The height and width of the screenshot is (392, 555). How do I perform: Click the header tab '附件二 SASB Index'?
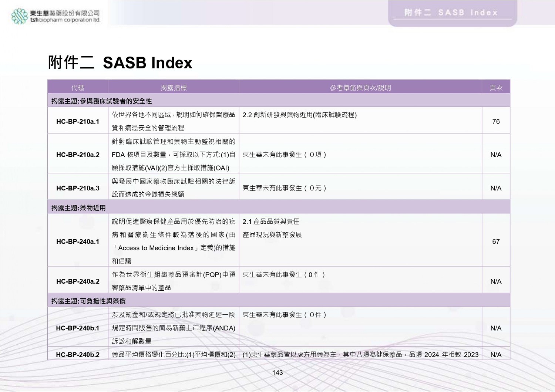[452, 13]
